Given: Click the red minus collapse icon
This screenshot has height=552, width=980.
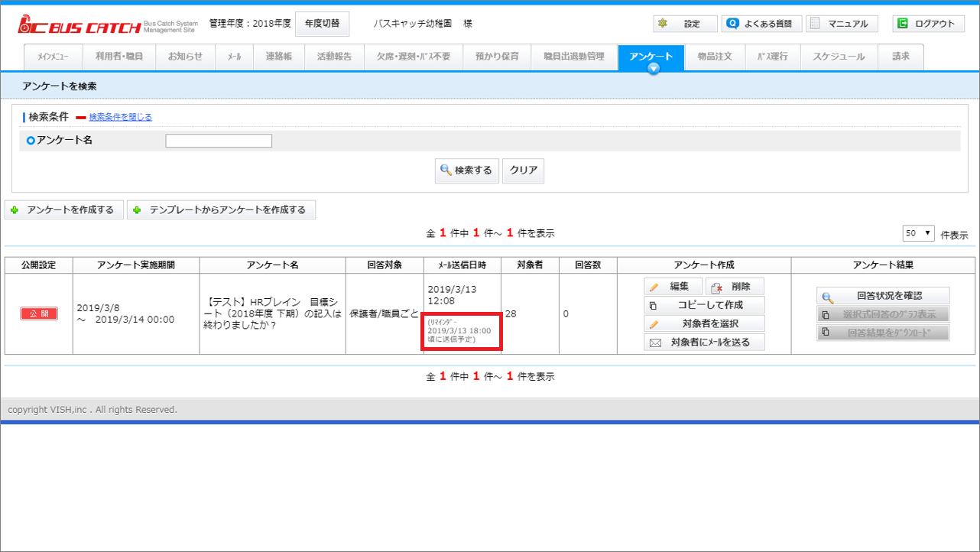Looking at the screenshot, I should pos(81,118).
